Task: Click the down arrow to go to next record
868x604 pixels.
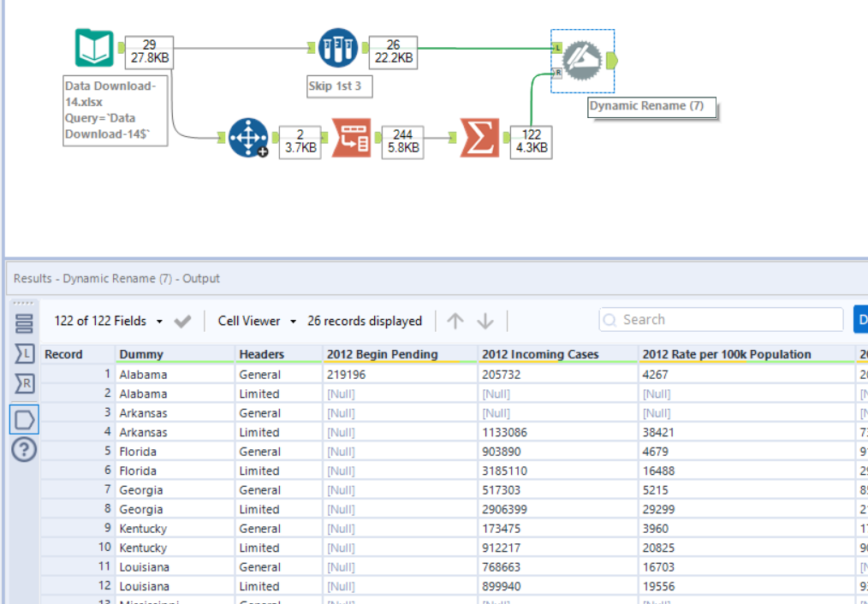Action: (x=485, y=320)
